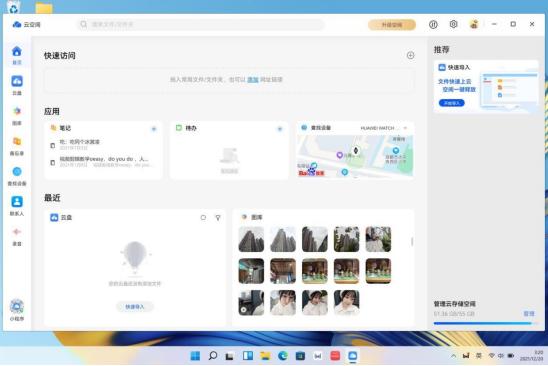Open the first note in the 笔记 card
The image size is (548, 366).
coord(103,144)
